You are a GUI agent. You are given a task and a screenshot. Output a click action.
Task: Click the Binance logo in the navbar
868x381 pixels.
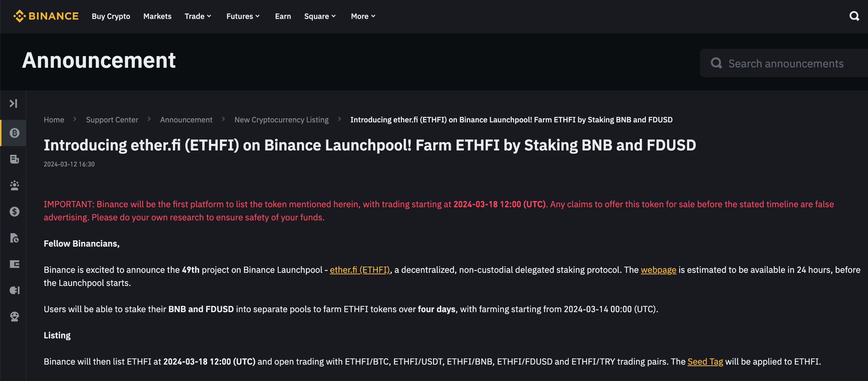coord(46,16)
